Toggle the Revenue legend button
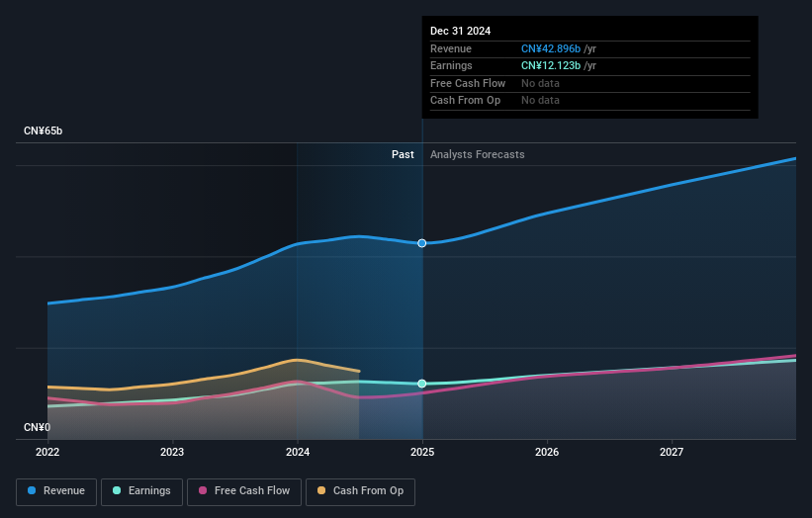The width and height of the screenshot is (812, 518). tap(56, 491)
